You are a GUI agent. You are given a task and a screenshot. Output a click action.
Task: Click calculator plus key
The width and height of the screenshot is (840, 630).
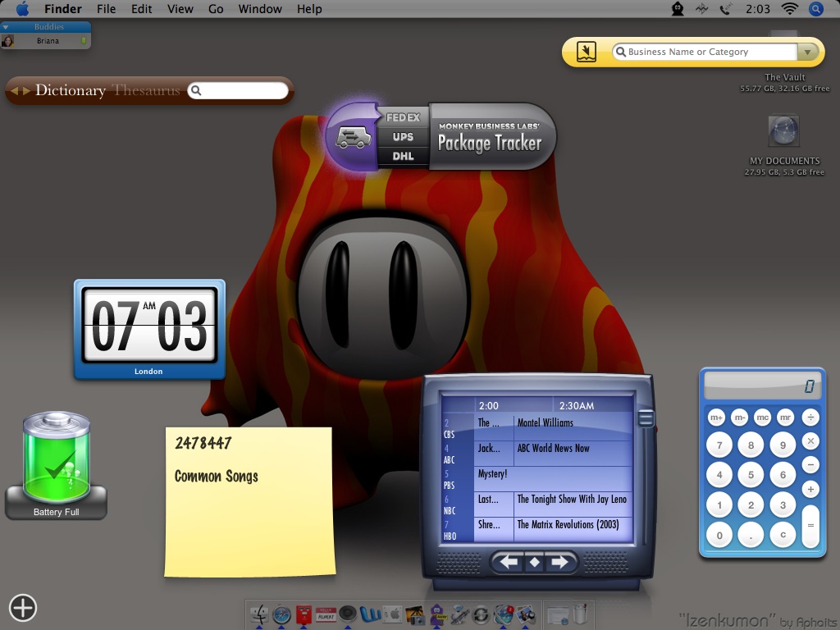[x=810, y=489]
